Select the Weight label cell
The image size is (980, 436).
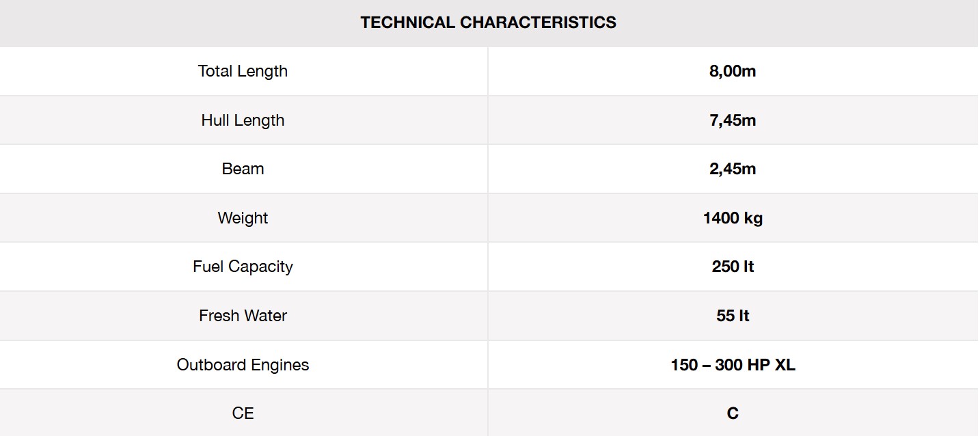click(x=243, y=218)
